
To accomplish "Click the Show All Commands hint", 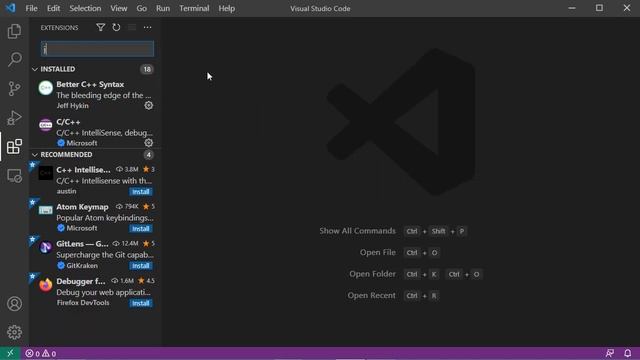I will 357,231.
